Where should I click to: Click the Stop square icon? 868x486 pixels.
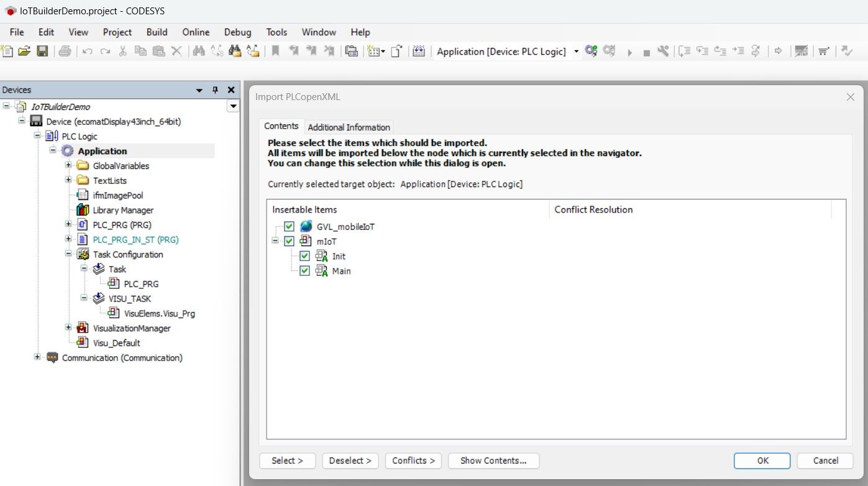coord(647,52)
